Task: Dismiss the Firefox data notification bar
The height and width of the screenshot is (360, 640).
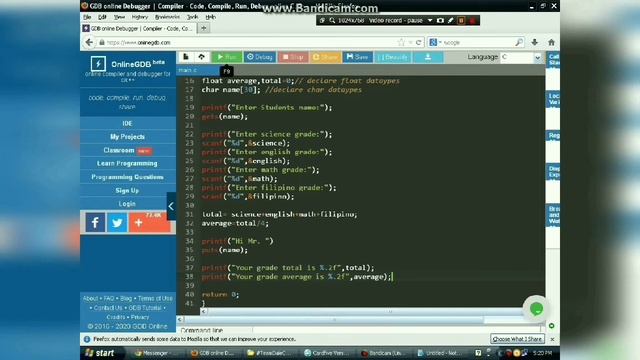Action: point(552,339)
